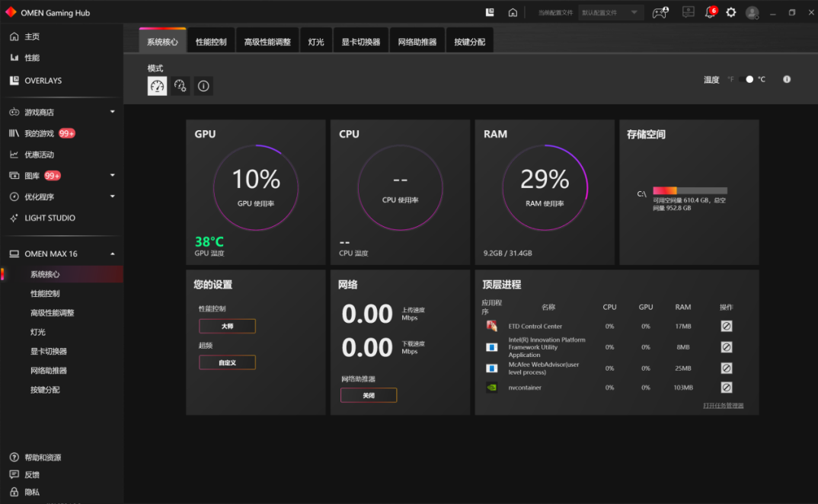Click the info icon under 模式
This screenshot has height=504, width=818.
(203, 86)
